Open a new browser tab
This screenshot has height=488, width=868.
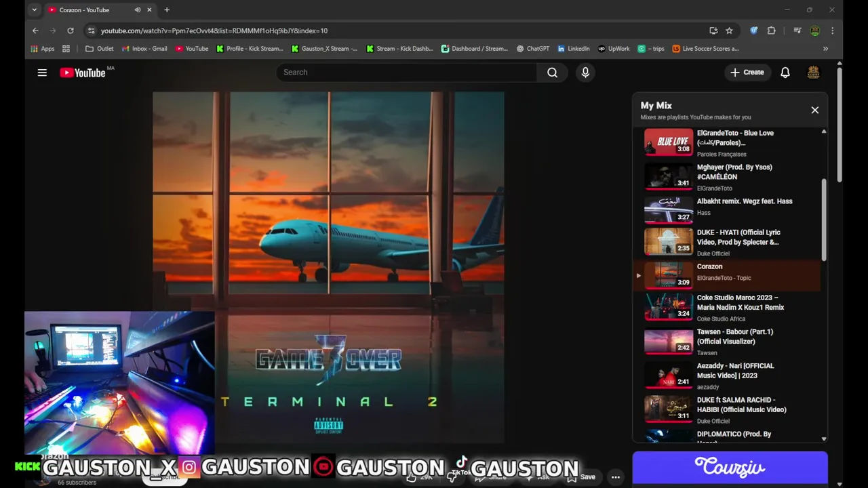pyautogui.click(x=167, y=10)
